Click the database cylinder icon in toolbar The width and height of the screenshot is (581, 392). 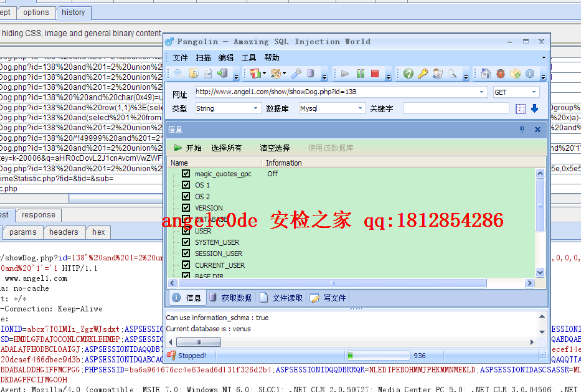pos(310,73)
